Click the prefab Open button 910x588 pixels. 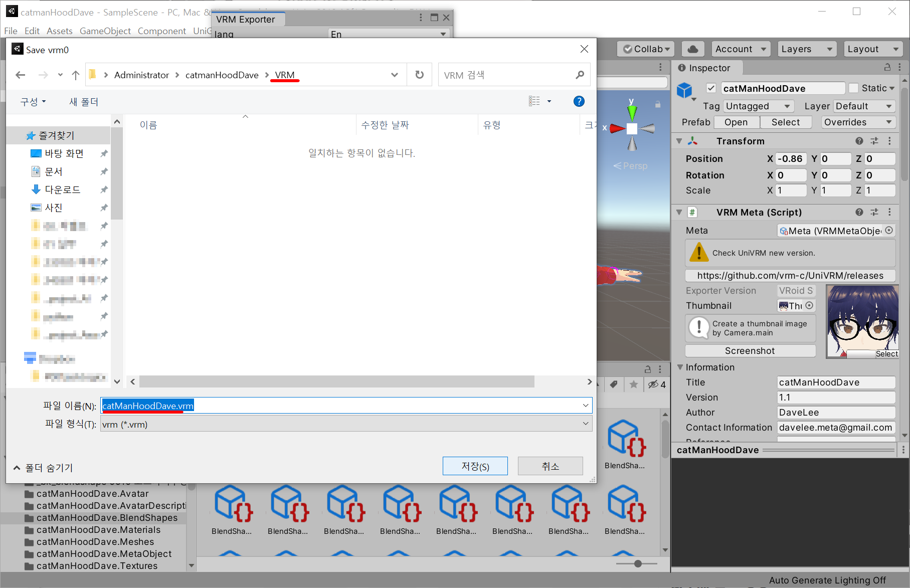[x=736, y=122]
